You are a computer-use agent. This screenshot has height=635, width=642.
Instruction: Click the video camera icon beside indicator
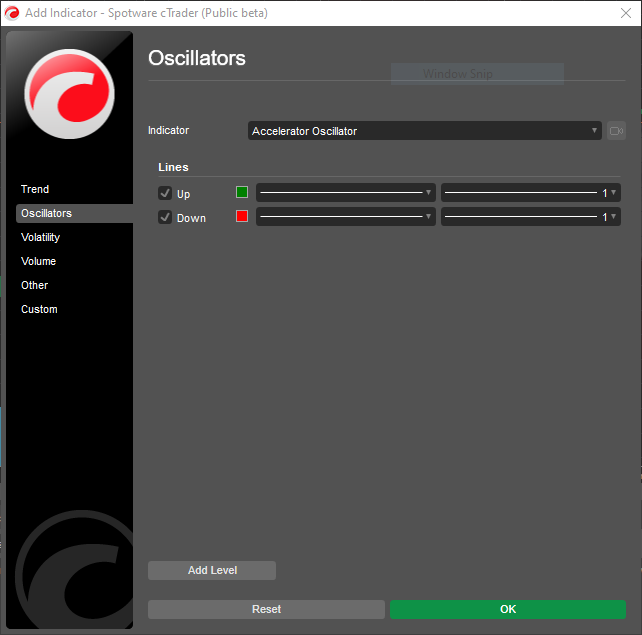tap(616, 131)
